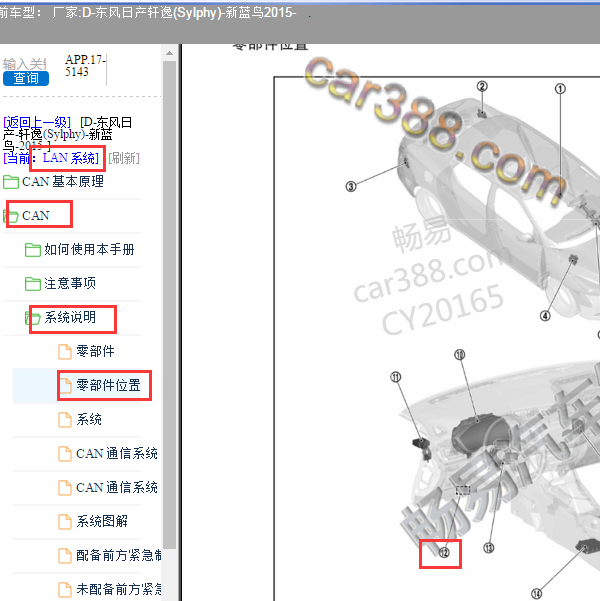Open the 零部件 page
This screenshot has width=600, height=601.
click(95, 351)
